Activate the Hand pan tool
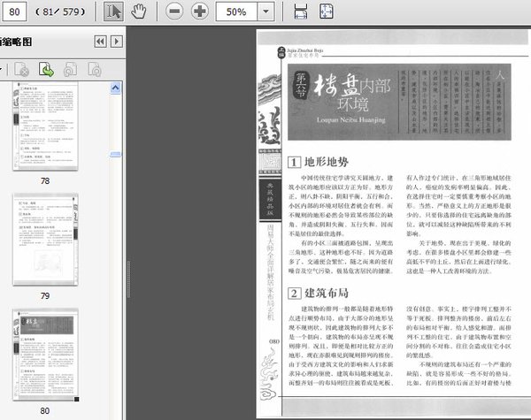 (x=138, y=12)
